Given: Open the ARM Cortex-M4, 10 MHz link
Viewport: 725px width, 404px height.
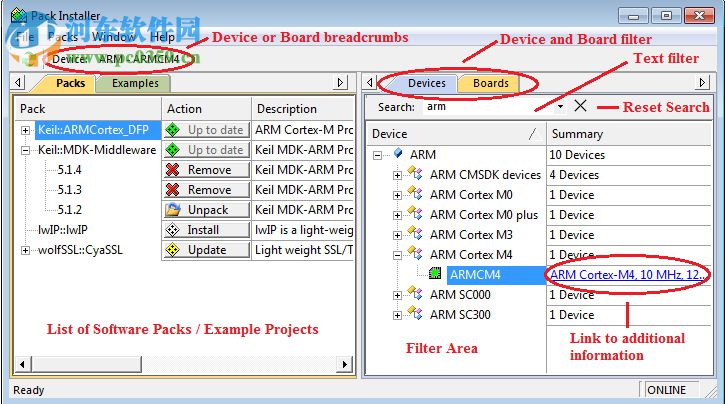Looking at the screenshot, I should [627, 275].
